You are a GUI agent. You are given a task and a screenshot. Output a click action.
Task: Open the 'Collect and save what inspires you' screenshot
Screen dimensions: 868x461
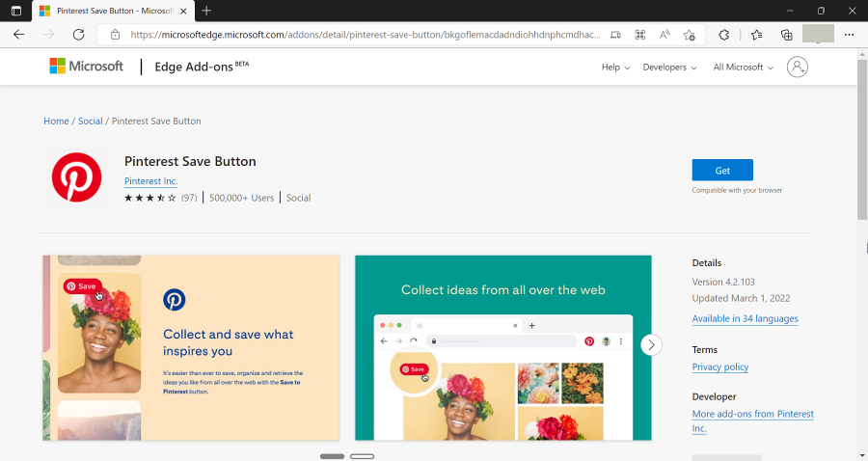coord(191,347)
